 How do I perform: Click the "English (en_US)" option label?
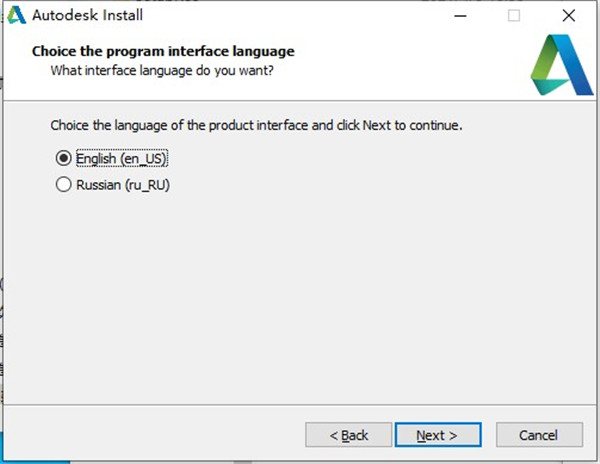pyautogui.click(x=124, y=158)
